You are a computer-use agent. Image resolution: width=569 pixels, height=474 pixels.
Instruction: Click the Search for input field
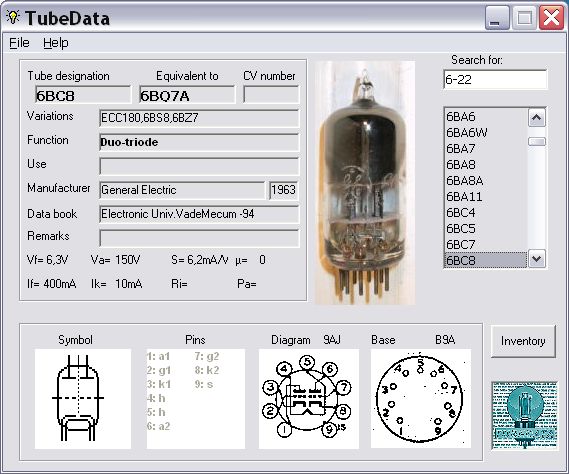point(495,79)
